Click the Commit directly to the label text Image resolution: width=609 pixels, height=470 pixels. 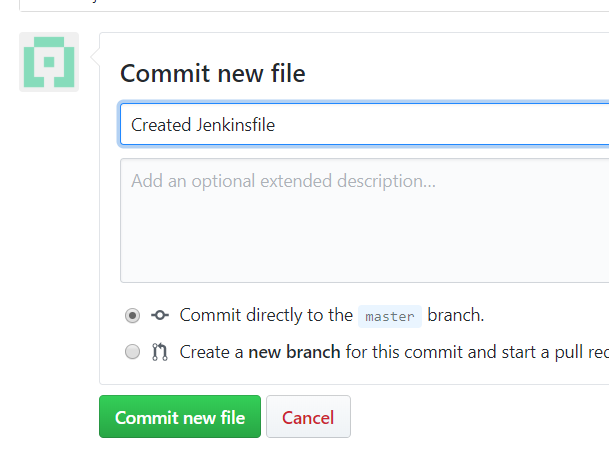266,315
